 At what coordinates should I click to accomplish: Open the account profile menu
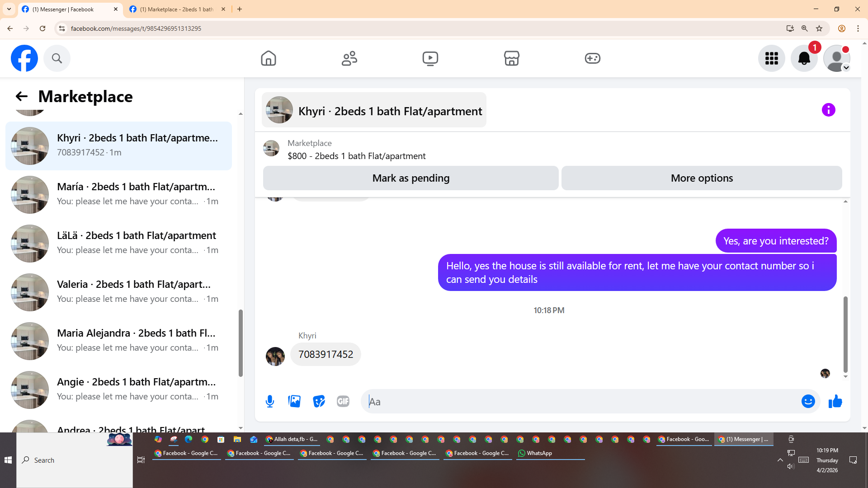coord(837,58)
